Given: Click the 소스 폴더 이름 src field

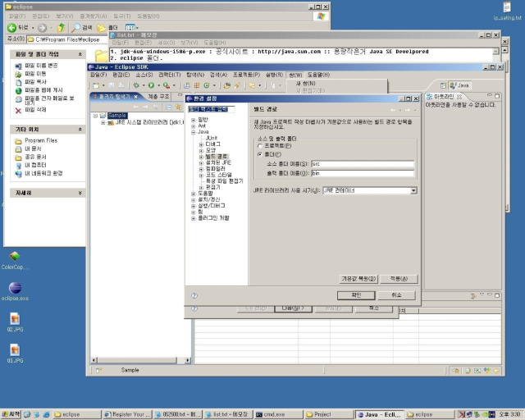Looking at the screenshot, I should click(363, 164).
